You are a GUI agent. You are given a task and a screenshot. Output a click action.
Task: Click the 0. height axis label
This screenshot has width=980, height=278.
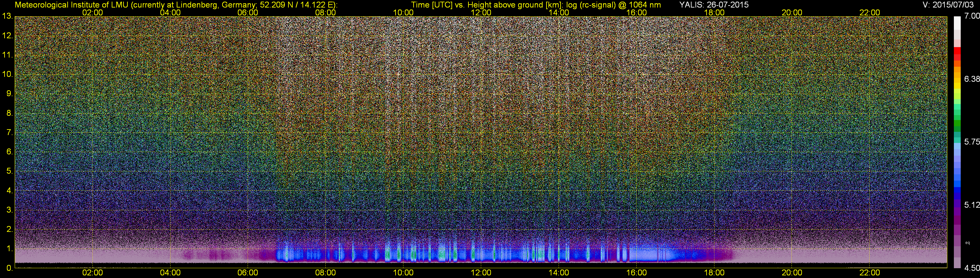pos(9,268)
